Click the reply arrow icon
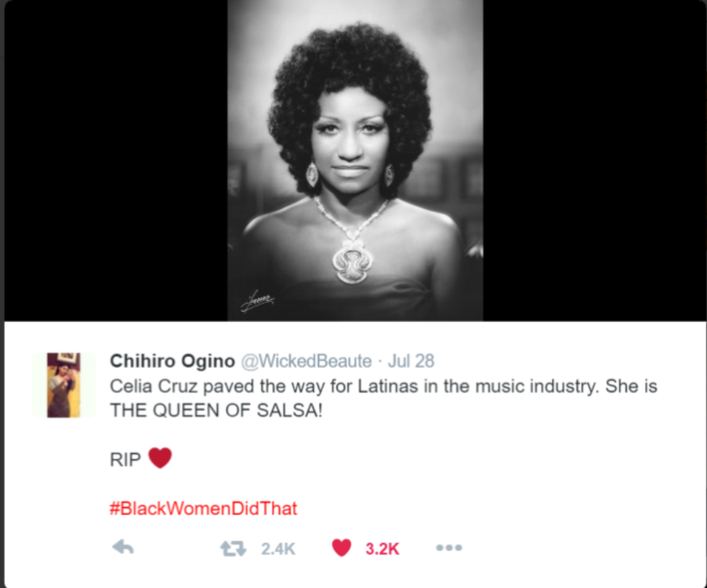707x588 pixels. coord(123,548)
